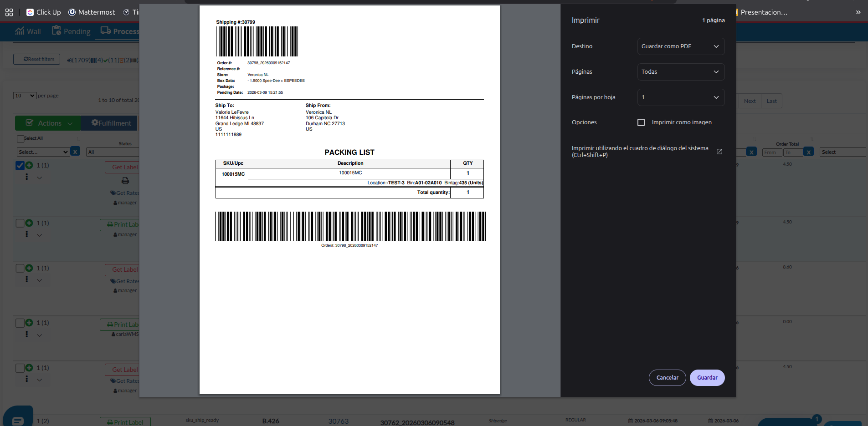Click blue X clear button beside Select filter
Viewport: 868px width, 426px height.
[x=76, y=152]
